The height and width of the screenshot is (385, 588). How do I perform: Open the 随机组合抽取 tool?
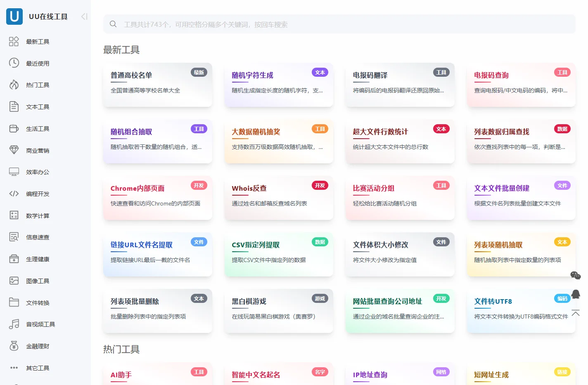[158, 141]
